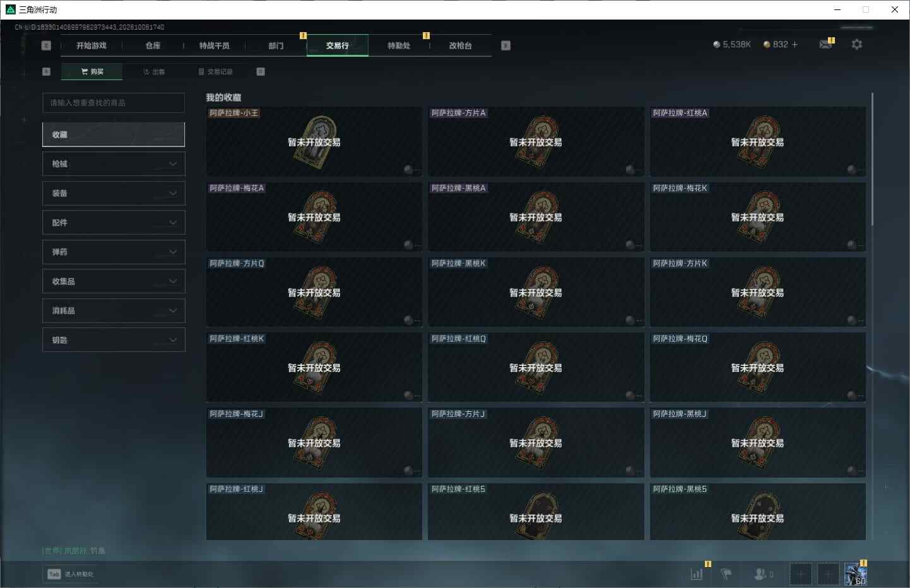
Task: Expand the 收集品 category
Action: (x=114, y=281)
